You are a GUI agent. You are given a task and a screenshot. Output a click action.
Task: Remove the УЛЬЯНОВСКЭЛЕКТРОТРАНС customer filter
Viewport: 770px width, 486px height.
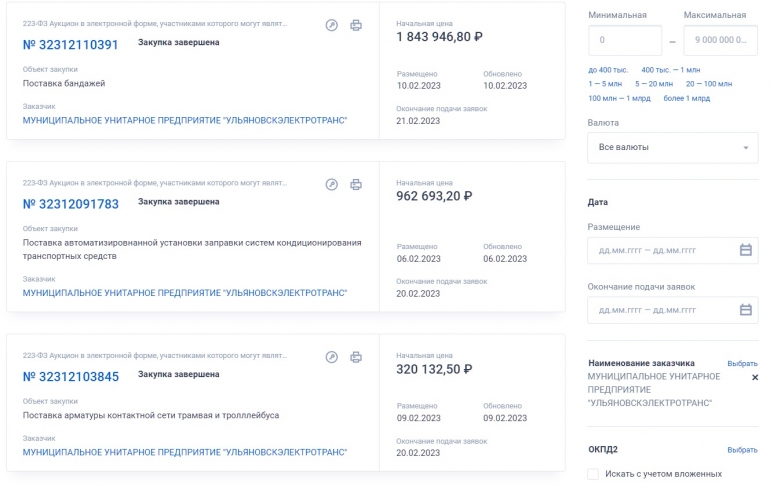(x=754, y=378)
